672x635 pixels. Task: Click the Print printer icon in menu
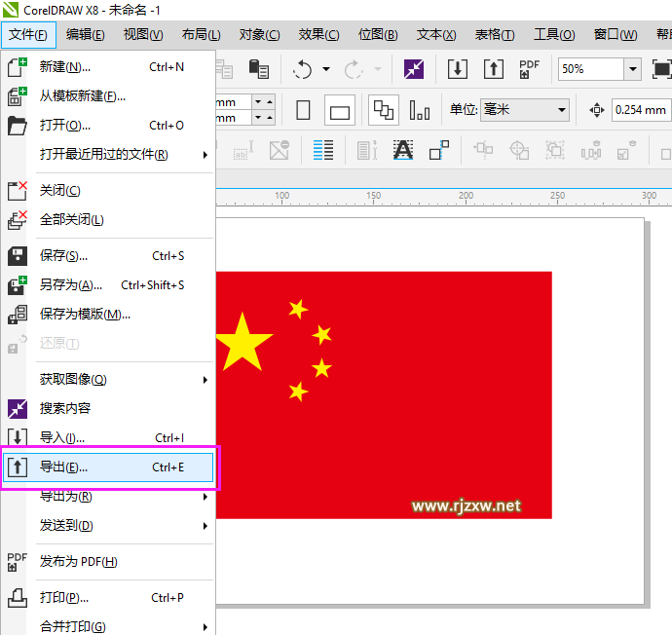[18, 597]
